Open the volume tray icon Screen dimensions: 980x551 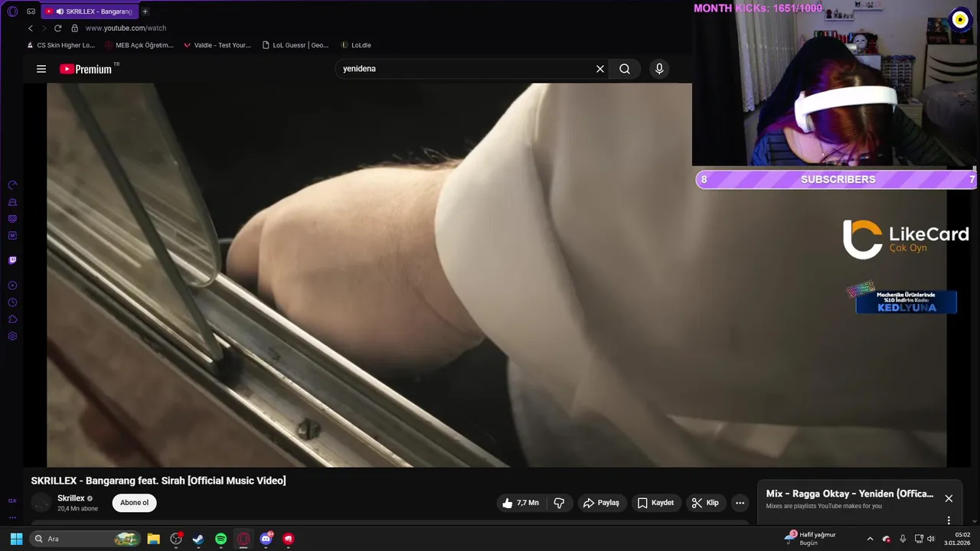tap(932, 539)
